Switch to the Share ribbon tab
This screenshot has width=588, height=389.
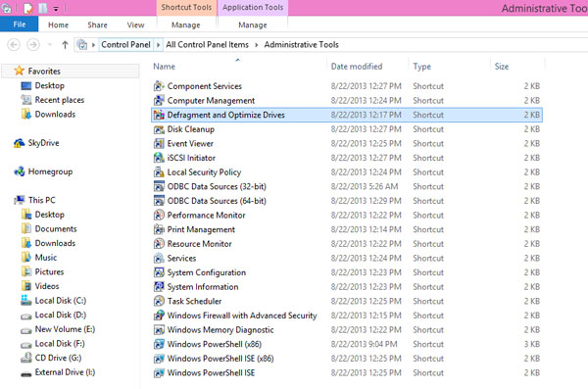pyautogui.click(x=97, y=25)
